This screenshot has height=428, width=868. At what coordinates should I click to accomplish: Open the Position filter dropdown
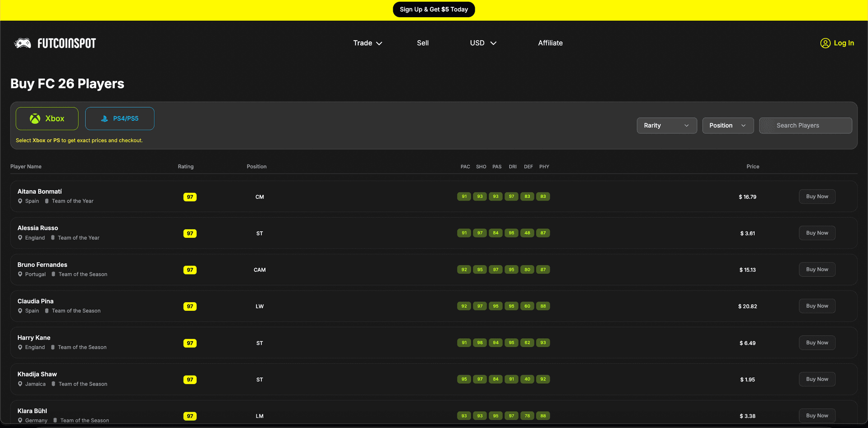click(x=728, y=125)
